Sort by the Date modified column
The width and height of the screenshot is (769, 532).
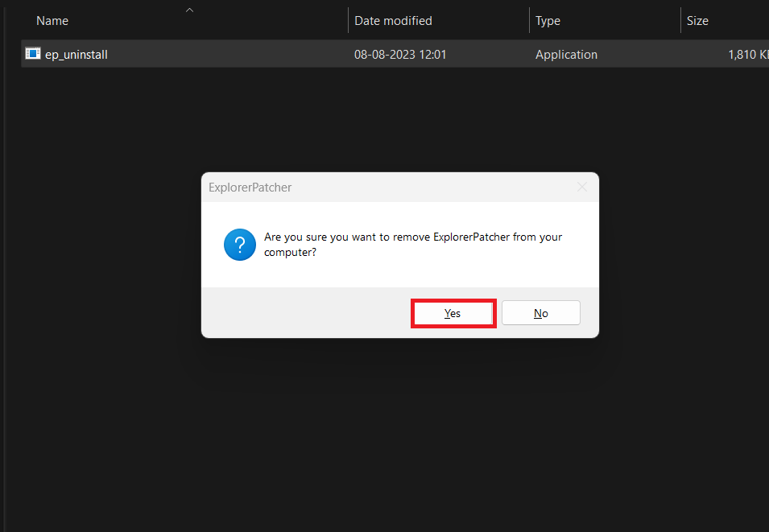click(393, 20)
